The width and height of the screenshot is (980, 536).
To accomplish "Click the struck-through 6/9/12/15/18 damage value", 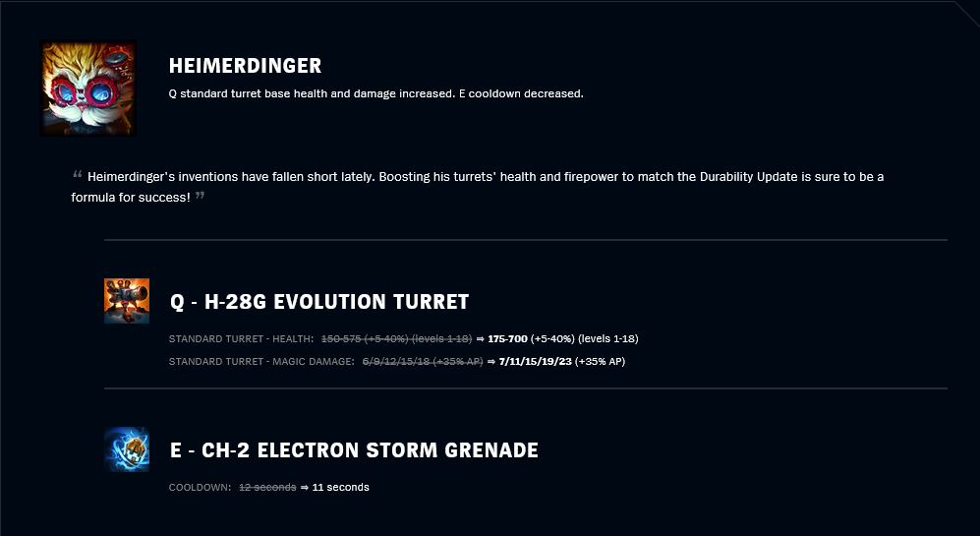I will click(x=423, y=362).
